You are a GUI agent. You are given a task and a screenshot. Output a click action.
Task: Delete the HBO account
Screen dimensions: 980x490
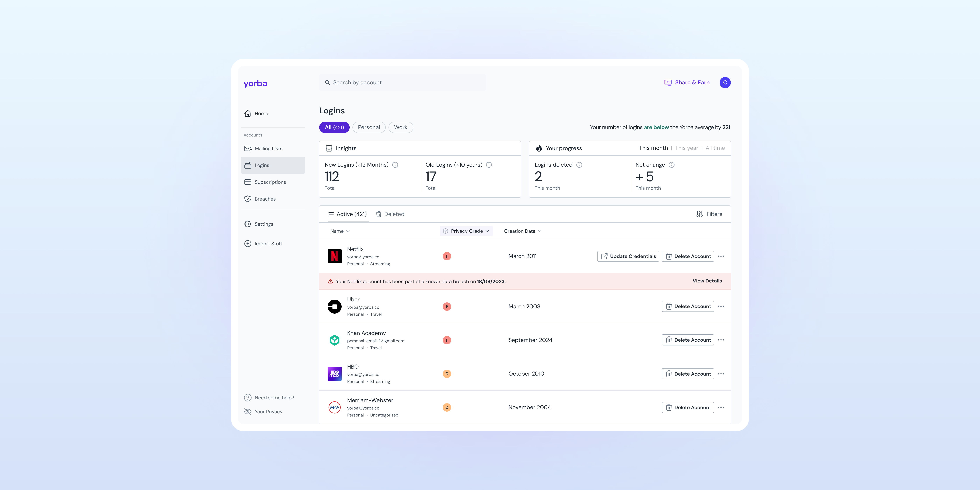tap(687, 374)
